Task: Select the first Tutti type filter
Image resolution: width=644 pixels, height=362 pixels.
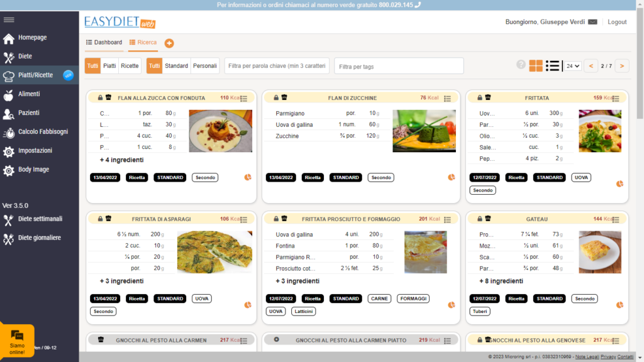Action: pyautogui.click(x=93, y=65)
